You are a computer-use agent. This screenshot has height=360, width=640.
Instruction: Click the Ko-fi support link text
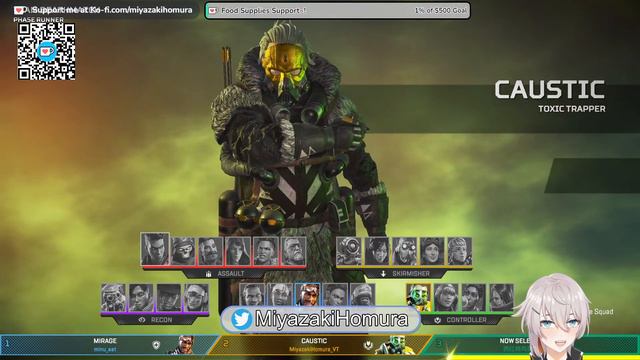[112, 10]
